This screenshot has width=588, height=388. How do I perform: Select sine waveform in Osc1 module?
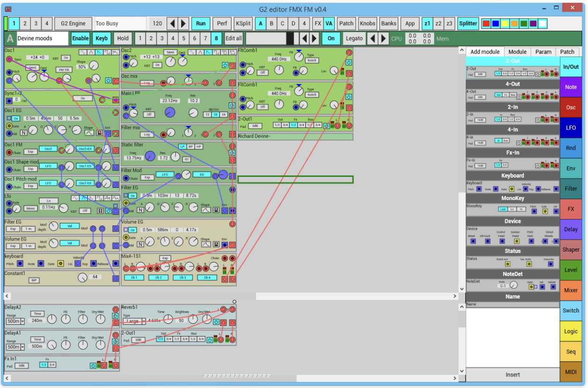point(82,52)
